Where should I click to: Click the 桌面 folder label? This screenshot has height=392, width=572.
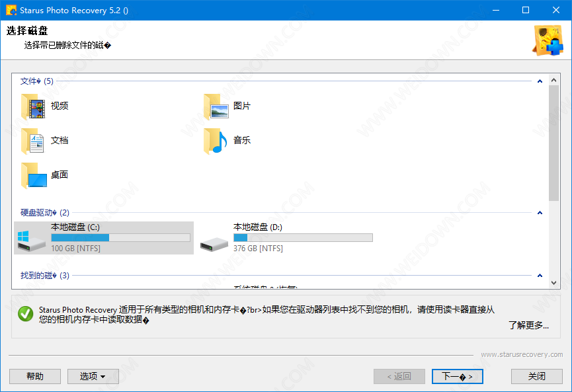60,175
